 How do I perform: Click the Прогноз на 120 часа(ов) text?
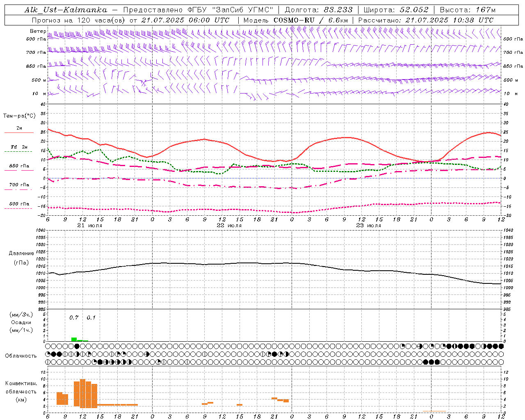(x=78, y=20)
